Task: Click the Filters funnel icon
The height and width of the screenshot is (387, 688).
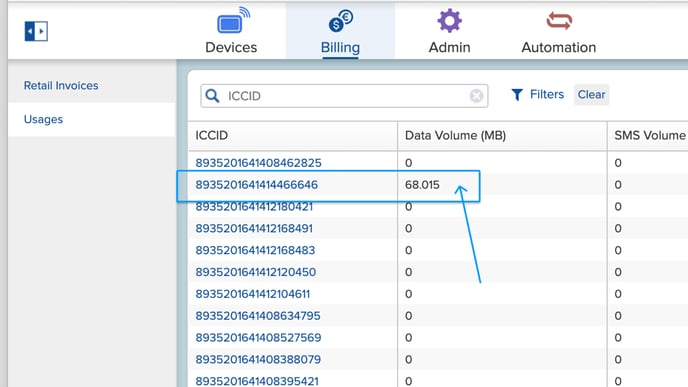Action: pos(517,95)
